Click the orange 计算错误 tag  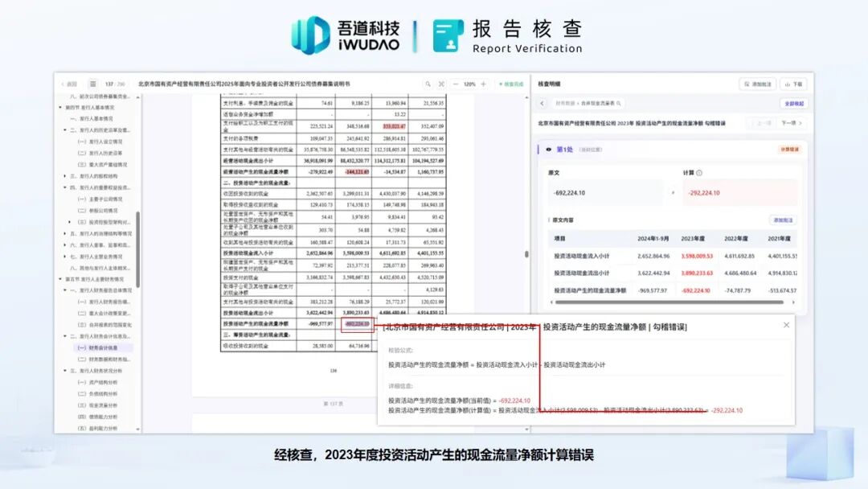click(789, 150)
